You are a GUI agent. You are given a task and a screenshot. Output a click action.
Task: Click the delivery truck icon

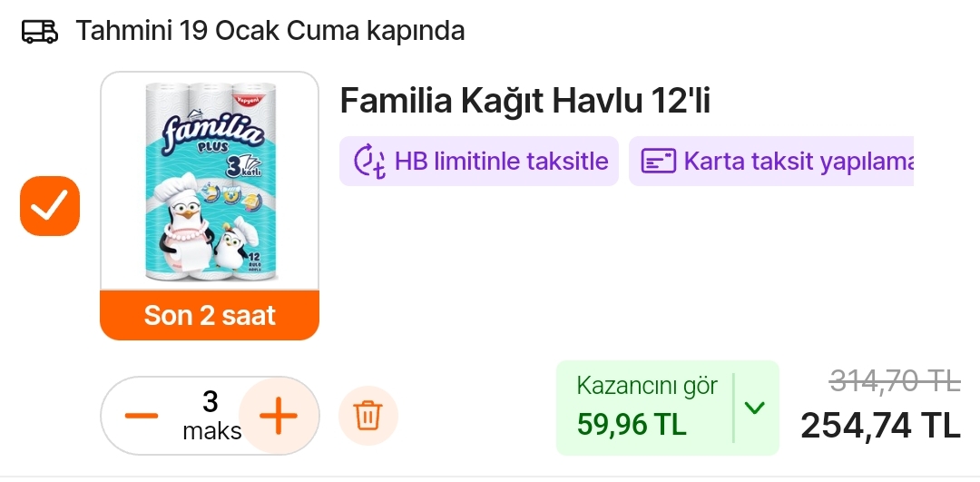[x=40, y=31]
